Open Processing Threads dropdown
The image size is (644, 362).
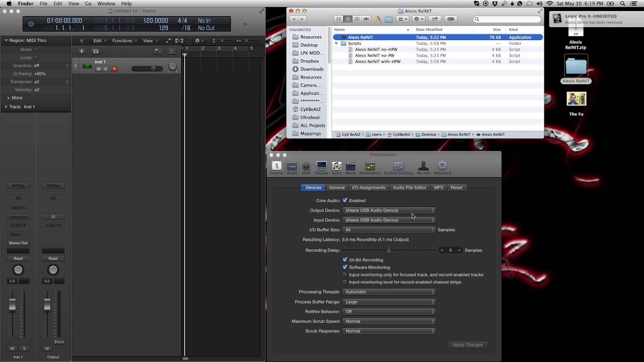[389, 292]
